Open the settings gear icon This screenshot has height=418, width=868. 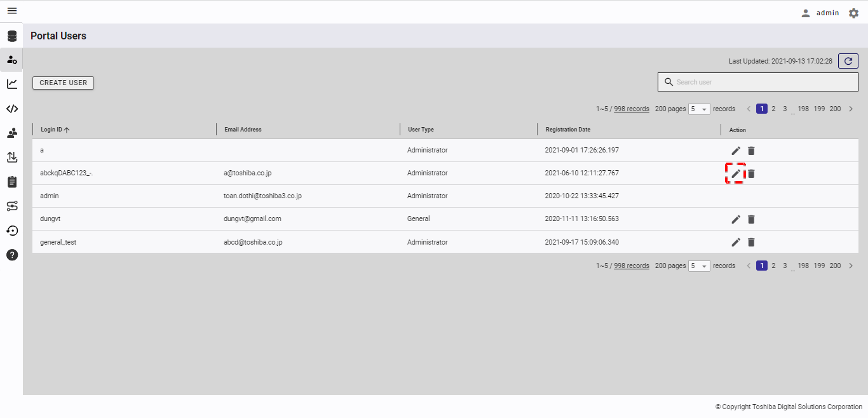tap(853, 13)
